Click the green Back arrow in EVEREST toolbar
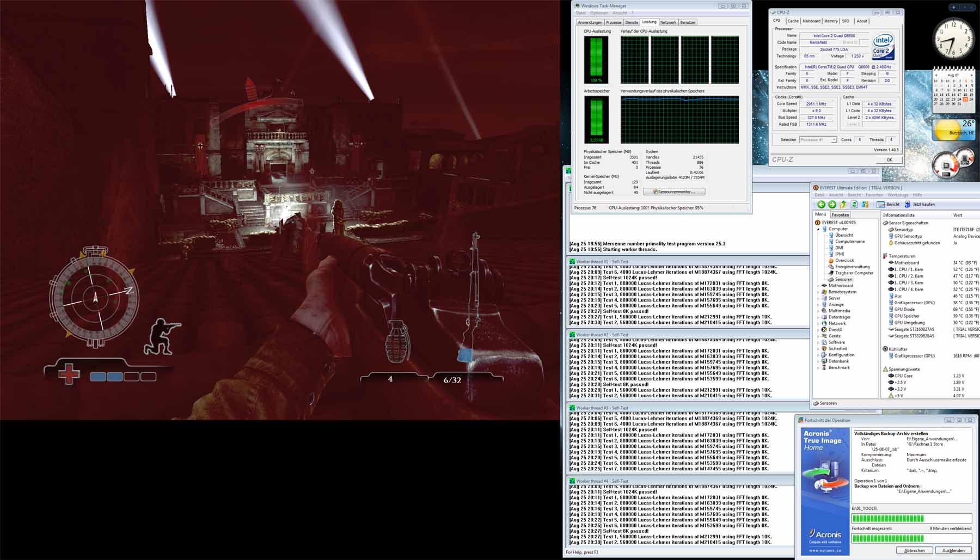The width and height of the screenshot is (980, 560). (x=821, y=205)
